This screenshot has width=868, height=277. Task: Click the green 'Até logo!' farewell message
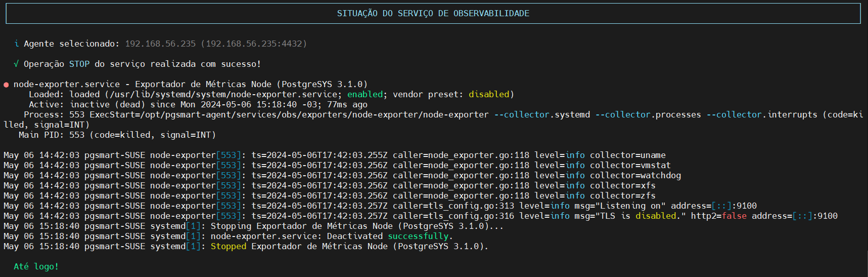point(36,267)
